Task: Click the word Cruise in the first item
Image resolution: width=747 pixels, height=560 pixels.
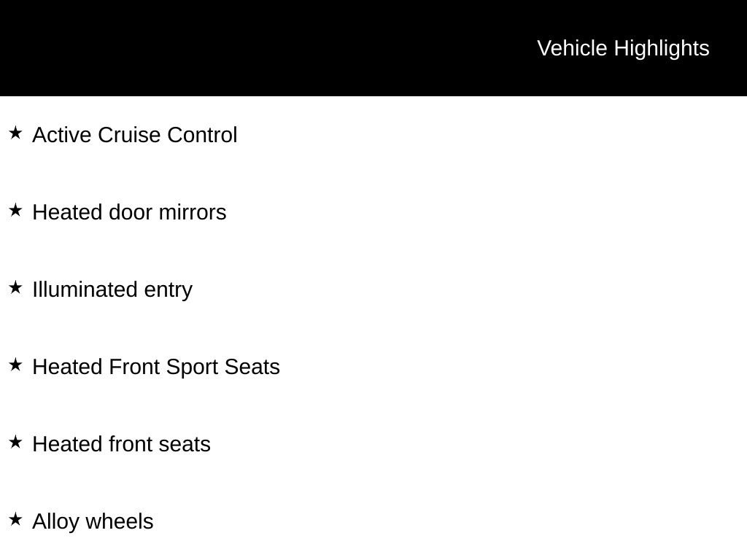Action: click(129, 136)
